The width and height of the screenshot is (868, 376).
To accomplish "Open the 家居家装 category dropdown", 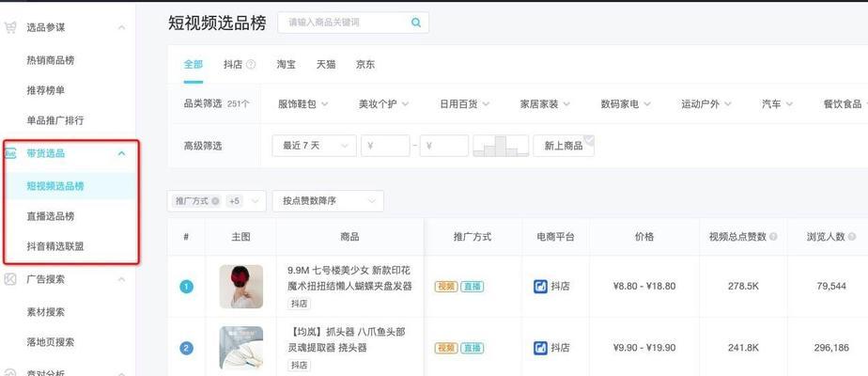I will (545, 104).
